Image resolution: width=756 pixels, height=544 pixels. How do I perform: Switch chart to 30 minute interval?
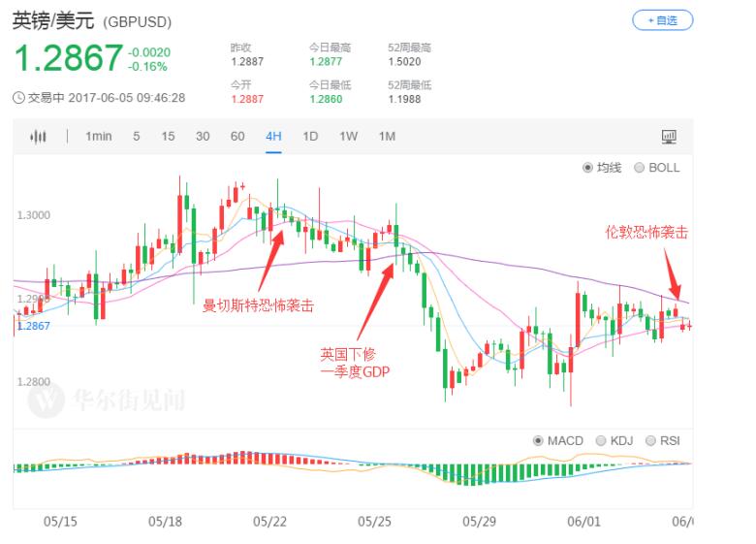point(203,137)
